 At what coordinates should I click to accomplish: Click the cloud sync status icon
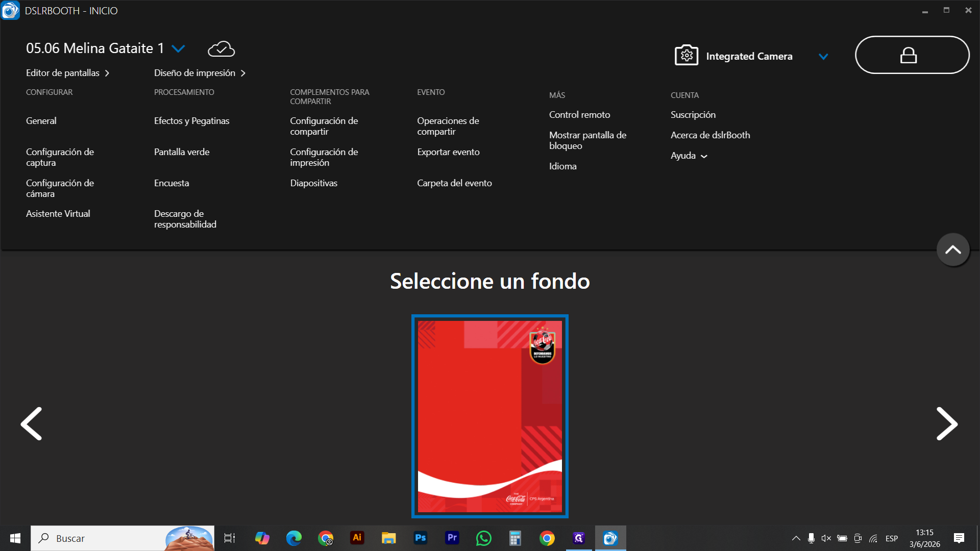221,49
